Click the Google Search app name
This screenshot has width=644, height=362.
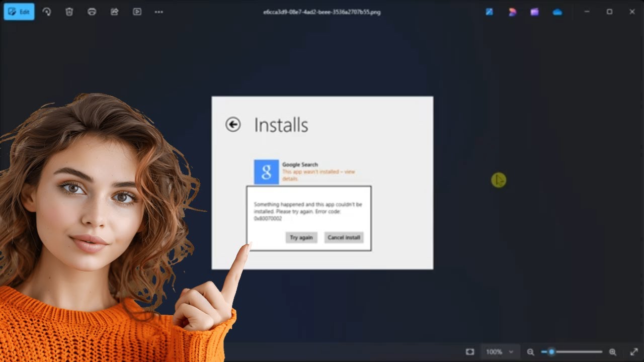pos(300,164)
